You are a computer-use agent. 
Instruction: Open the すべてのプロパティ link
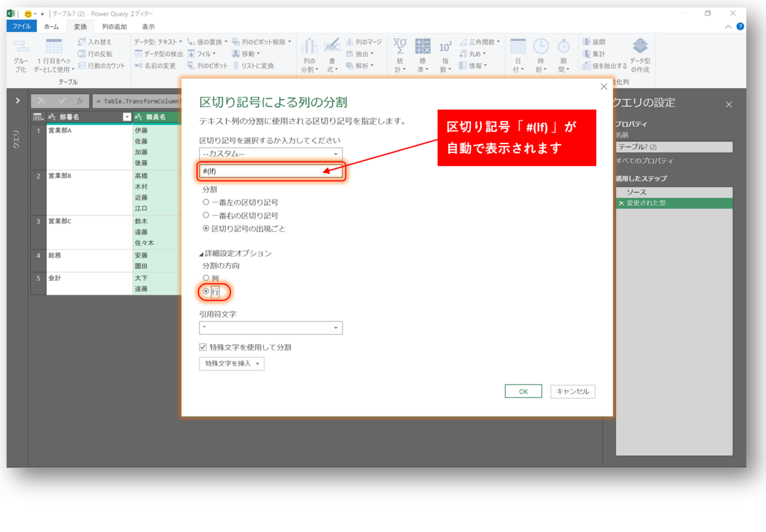[x=644, y=161]
